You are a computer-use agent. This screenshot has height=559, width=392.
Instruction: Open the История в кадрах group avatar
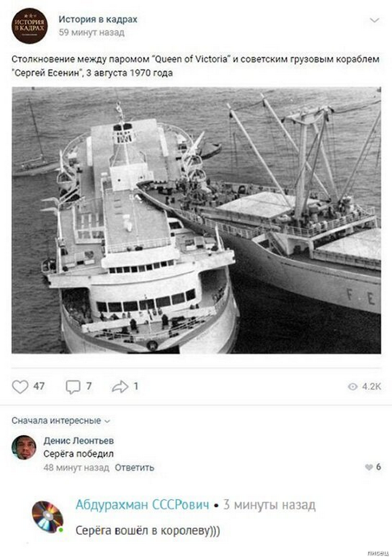pyautogui.click(x=29, y=26)
